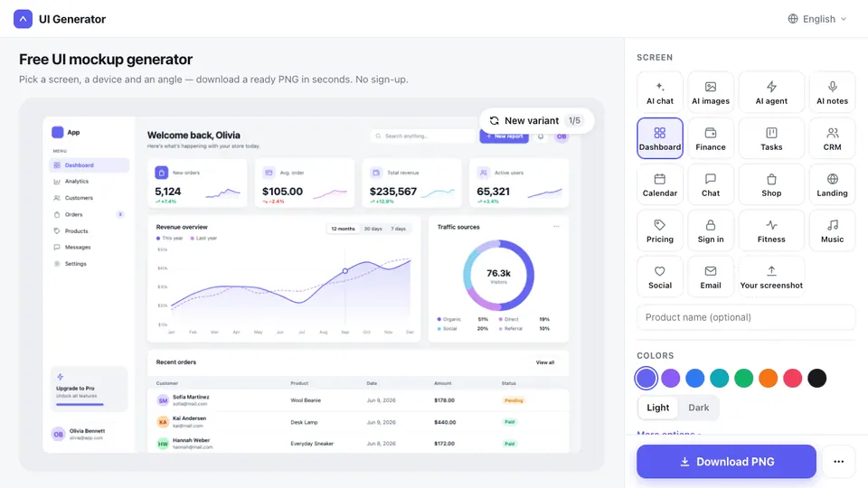Generate a New variant of mockup
868x488 pixels.
tap(536, 120)
